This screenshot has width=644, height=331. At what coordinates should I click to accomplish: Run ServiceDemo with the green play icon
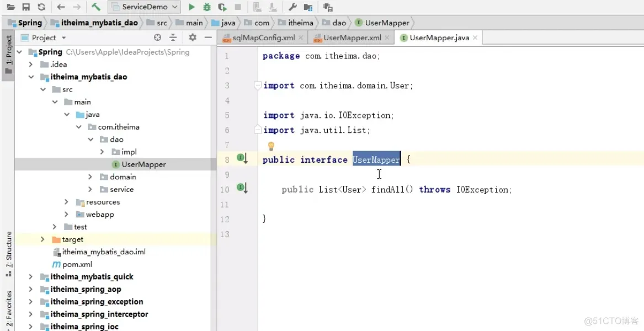coord(192,7)
